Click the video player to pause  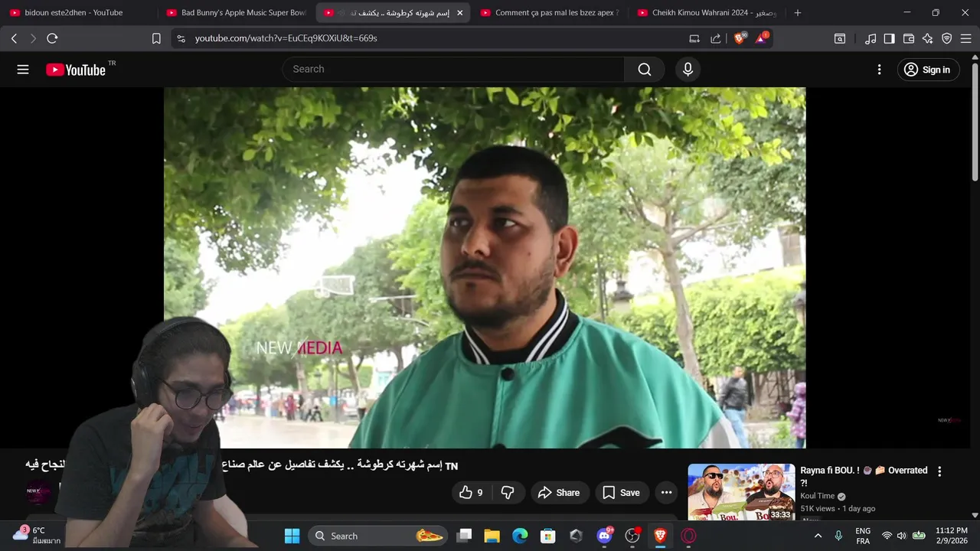(485, 268)
